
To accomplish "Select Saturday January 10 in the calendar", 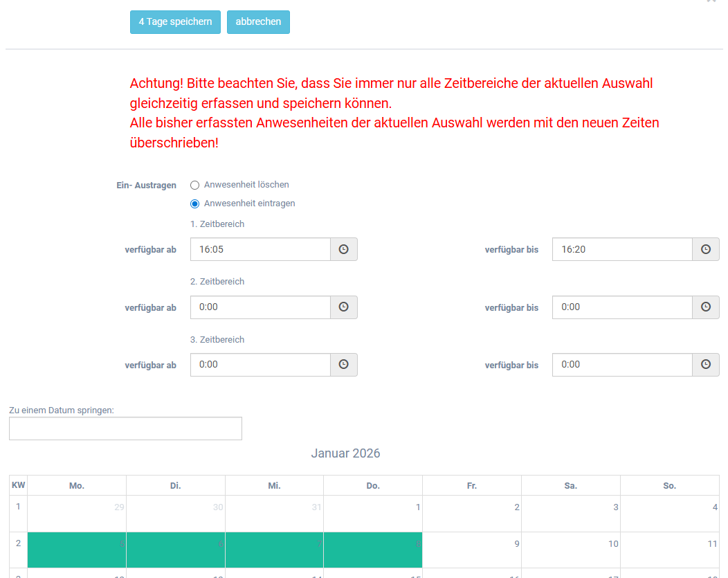I will [571, 550].
